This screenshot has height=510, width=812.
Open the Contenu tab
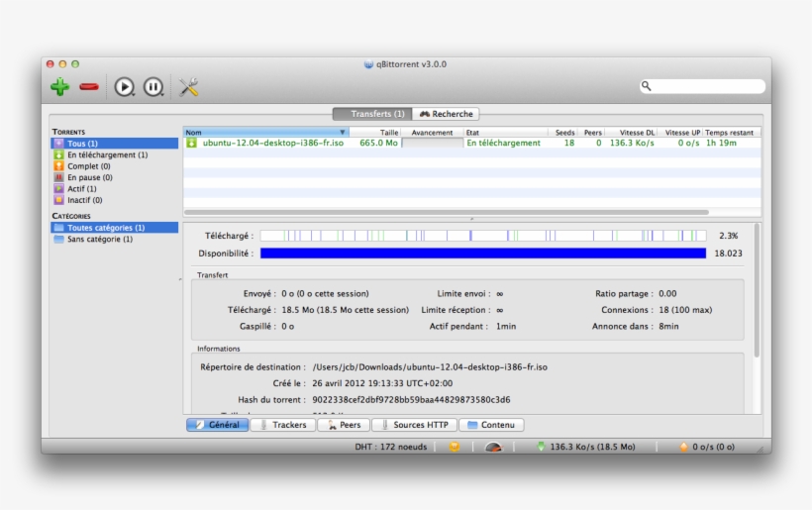tap(491, 425)
